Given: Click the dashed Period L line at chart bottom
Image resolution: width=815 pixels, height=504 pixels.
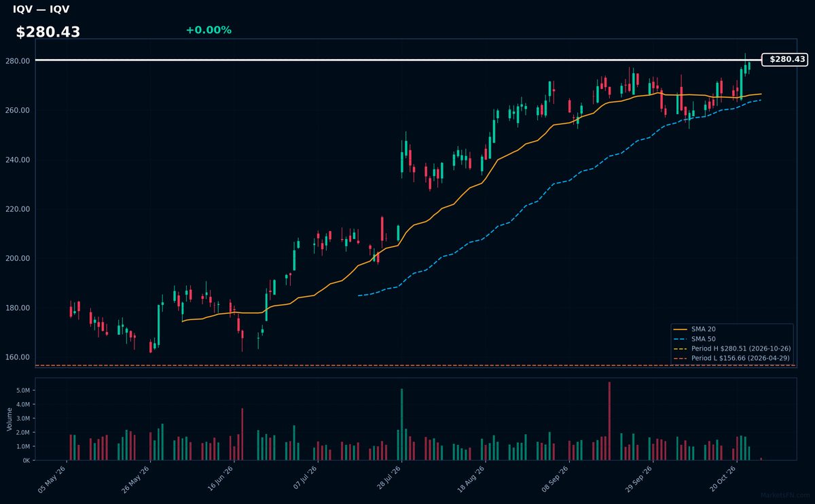Looking at the screenshot, I should pos(416,365).
